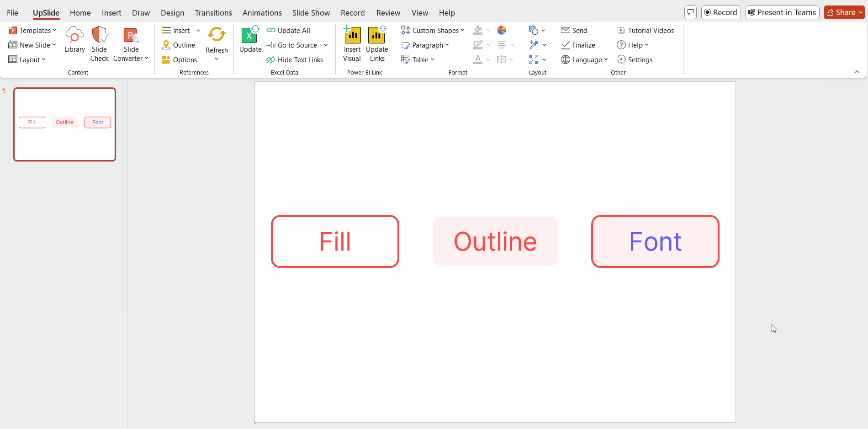
Task: Switch to the Insert tab
Action: click(111, 13)
